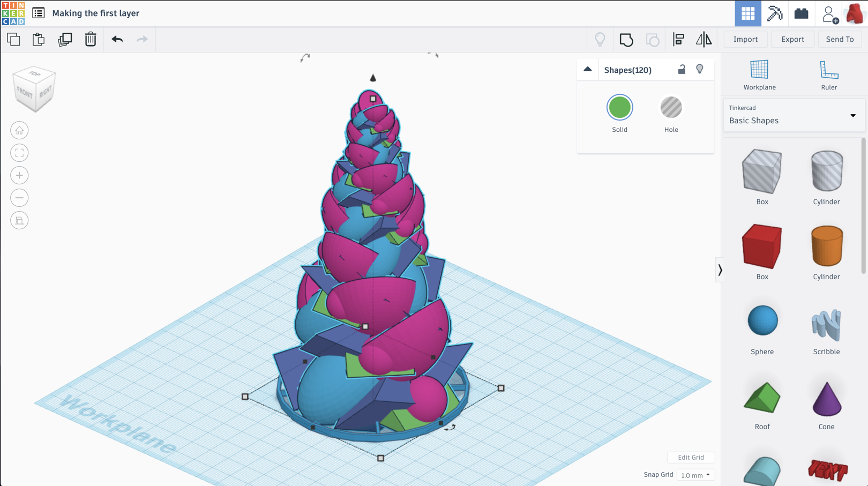The image size is (868, 486).
Task: Collapse the shapes sidebar with chevron
Action: coord(720,270)
